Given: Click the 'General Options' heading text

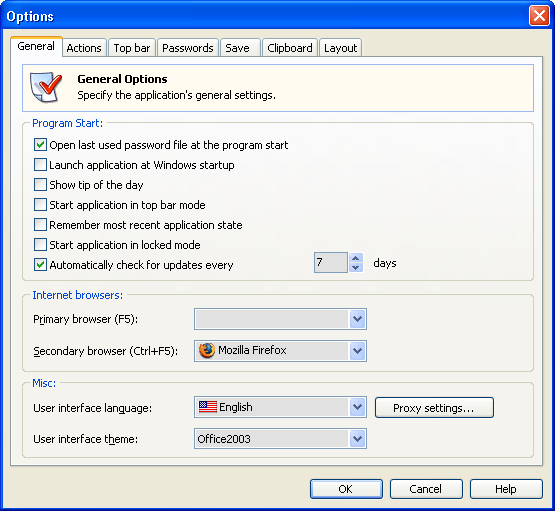Looking at the screenshot, I should tap(122, 79).
